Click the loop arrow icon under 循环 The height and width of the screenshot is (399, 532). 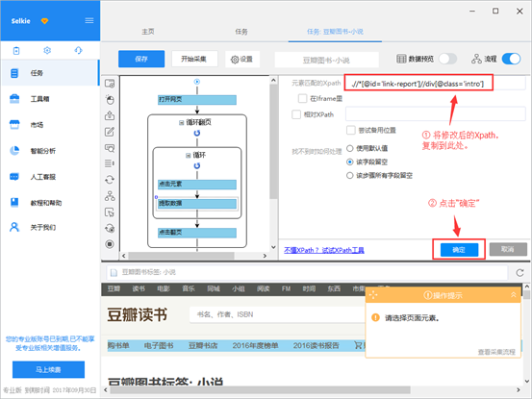click(x=197, y=165)
